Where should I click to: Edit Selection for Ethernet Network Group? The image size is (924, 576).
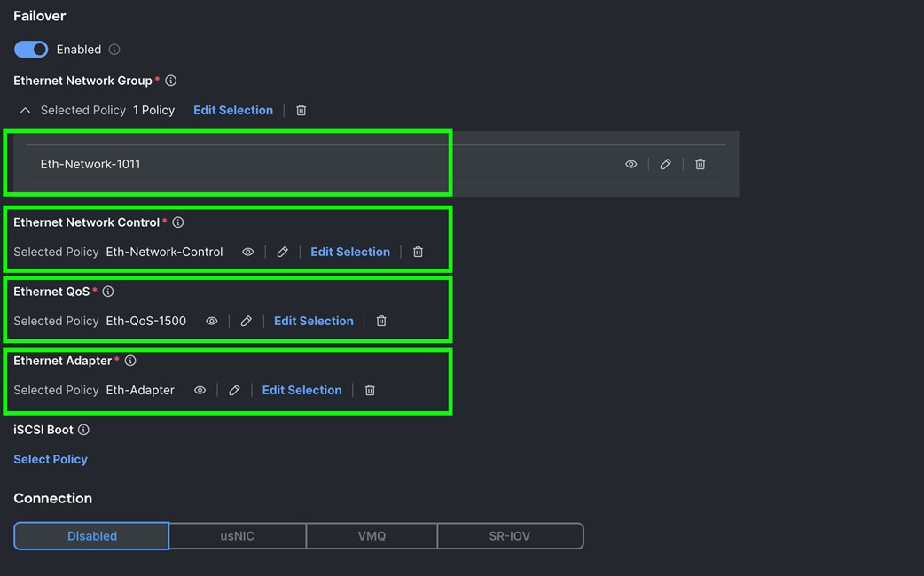pyautogui.click(x=233, y=110)
